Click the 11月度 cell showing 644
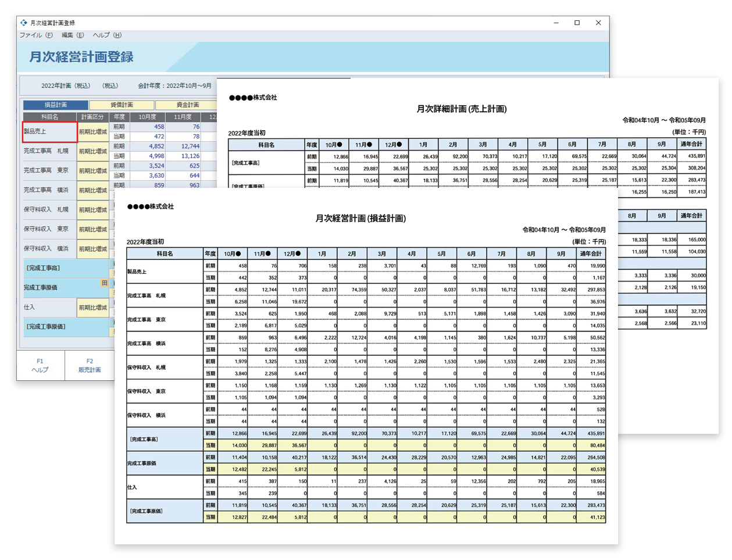The width and height of the screenshot is (732, 560). coord(183,176)
